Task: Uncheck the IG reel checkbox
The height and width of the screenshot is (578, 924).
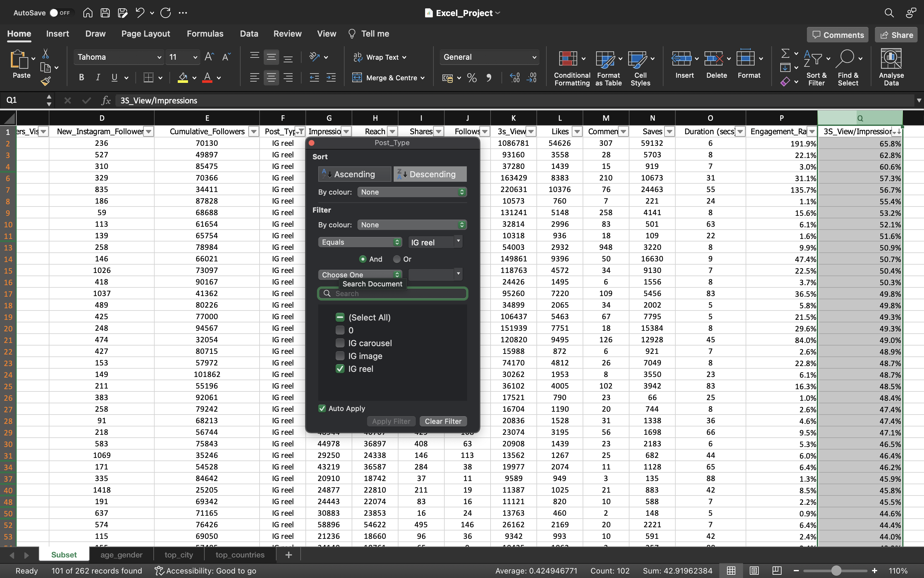Action: click(340, 369)
